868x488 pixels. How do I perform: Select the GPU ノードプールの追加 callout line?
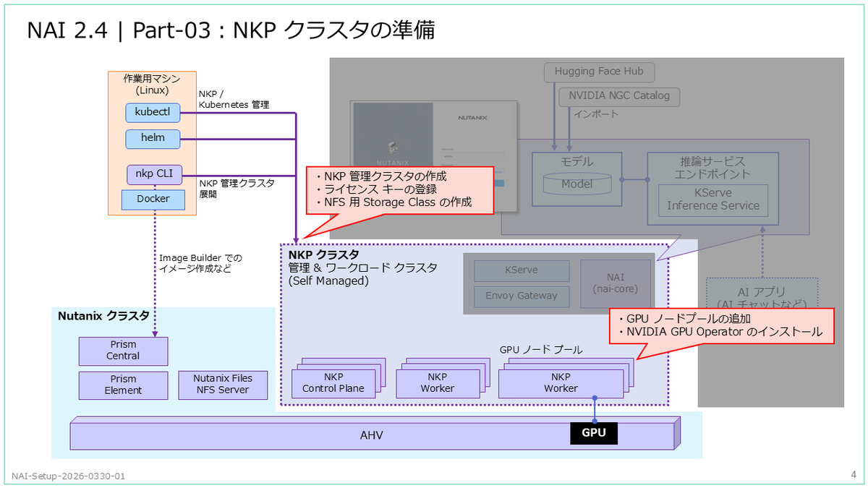(684, 319)
